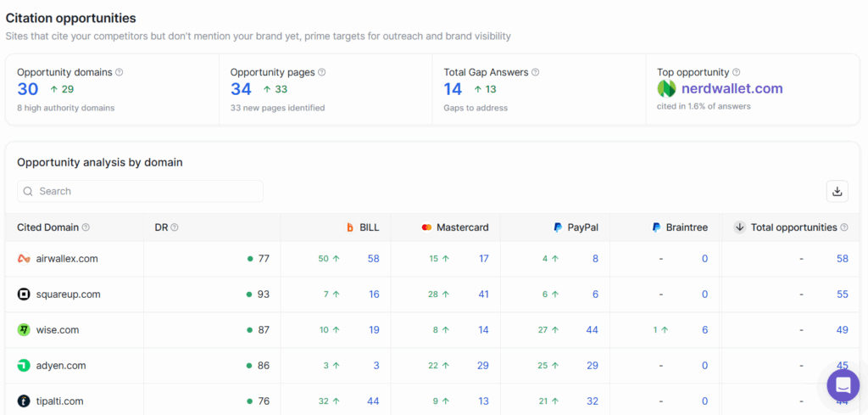Click the adyen.com favicon

point(23,366)
